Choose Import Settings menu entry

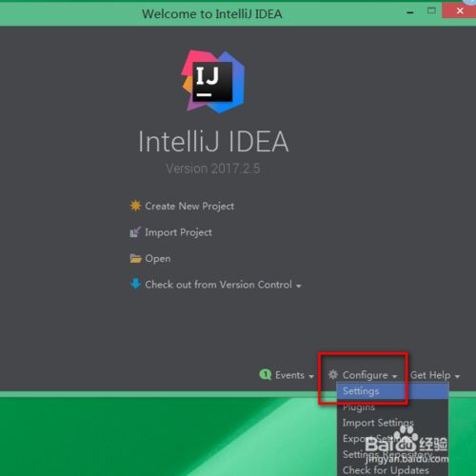393,423
